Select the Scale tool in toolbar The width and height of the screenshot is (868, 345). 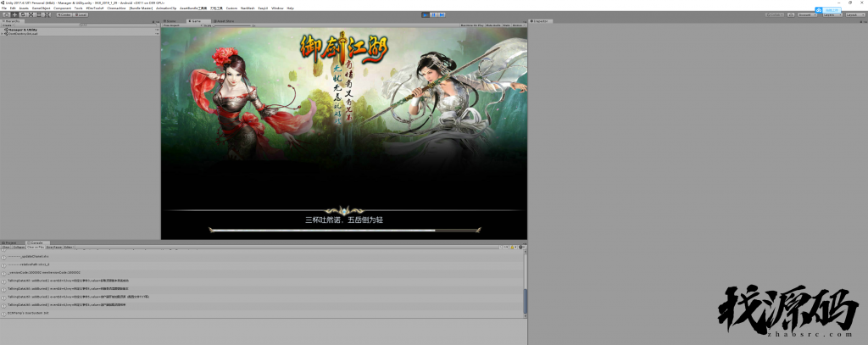pos(31,15)
